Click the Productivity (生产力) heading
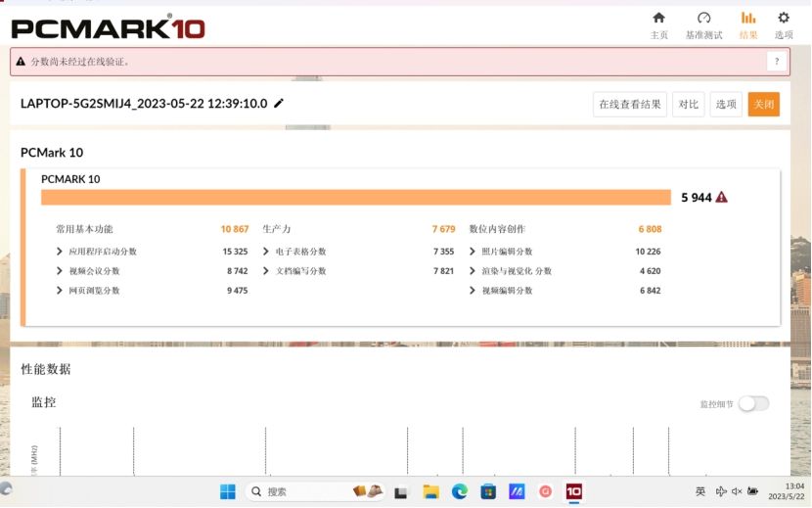The image size is (812, 508). tap(277, 229)
